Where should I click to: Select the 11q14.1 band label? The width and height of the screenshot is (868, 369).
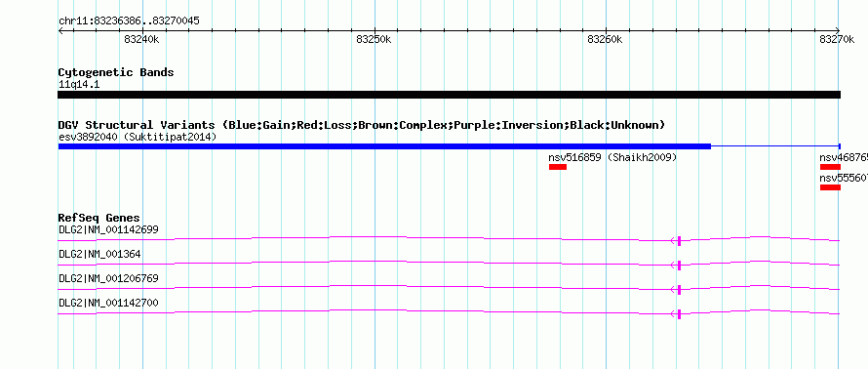coord(79,85)
